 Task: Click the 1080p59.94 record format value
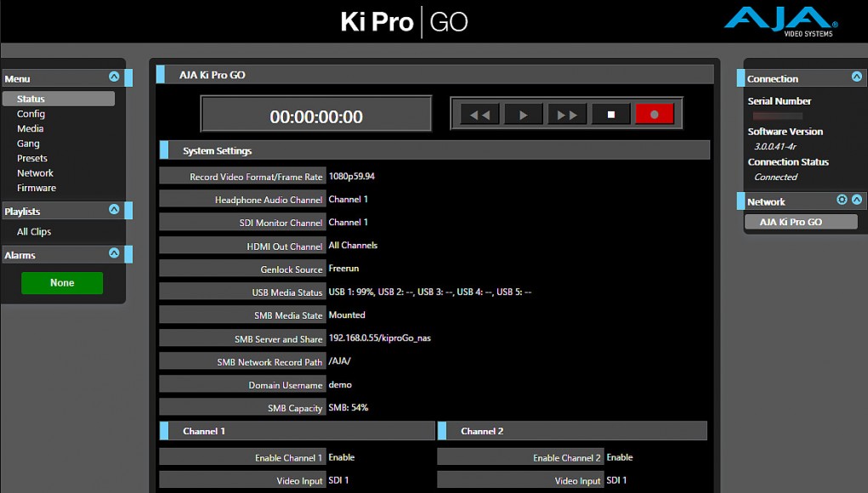(x=351, y=176)
